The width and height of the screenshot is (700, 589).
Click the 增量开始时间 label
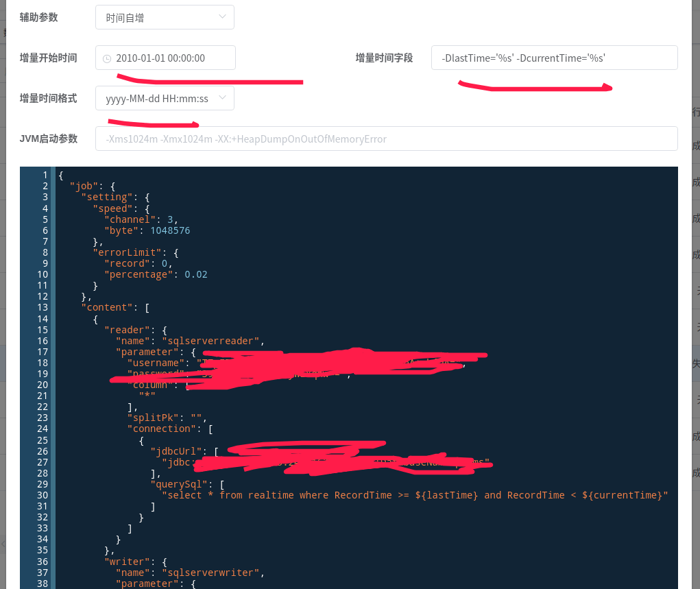(48, 58)
